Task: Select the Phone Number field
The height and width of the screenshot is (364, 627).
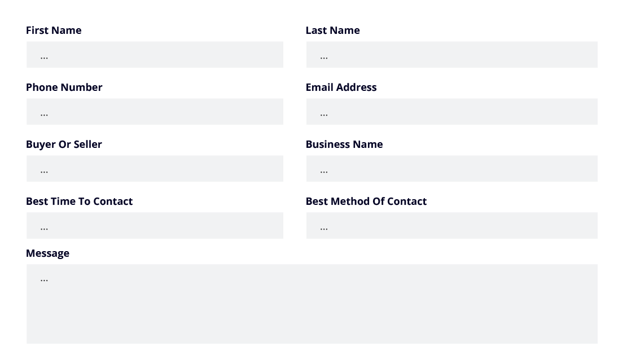Action: [155, 112]
